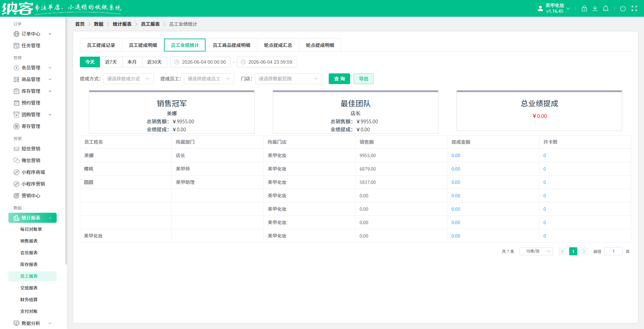Image resolution: width=644 pixels, height=329 pixels.
Task: Click the start date field 2026-06-04 00:00:00
Action: (201, 62)
